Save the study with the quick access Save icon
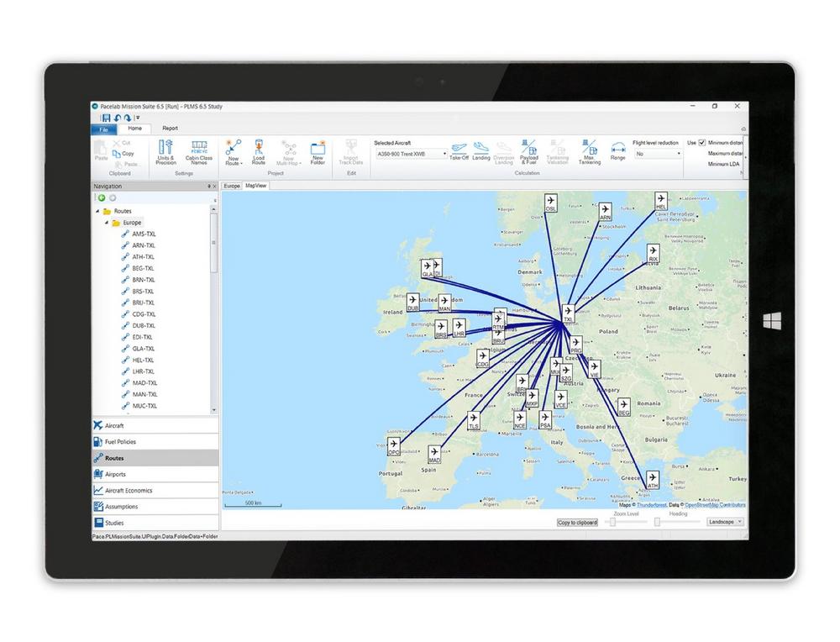Viewport: 840px width, 642px height. 106,118
